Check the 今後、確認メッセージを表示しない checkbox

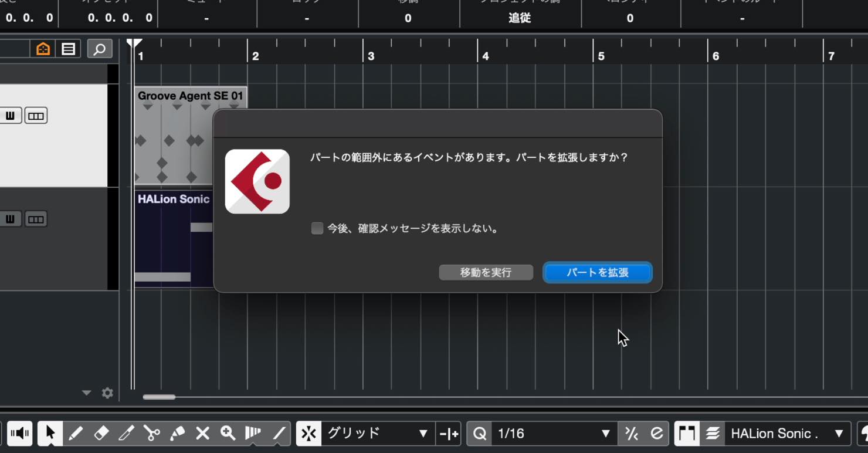[x=317, y=228]
